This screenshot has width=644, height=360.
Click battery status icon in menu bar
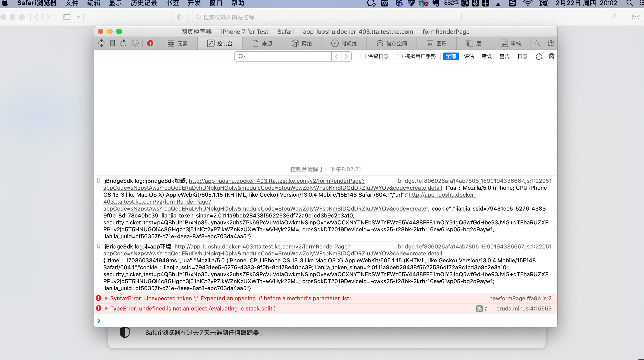pyautogui.click(x=543, y=3)
